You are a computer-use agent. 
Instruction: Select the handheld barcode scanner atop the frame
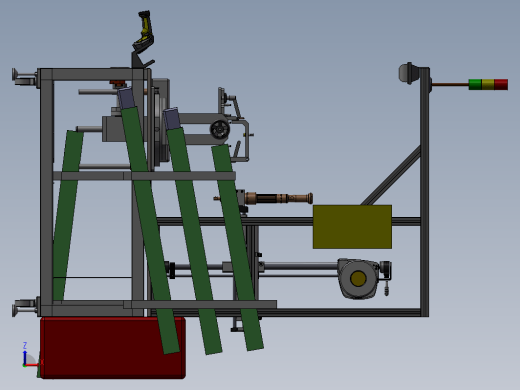click(144, 31)
